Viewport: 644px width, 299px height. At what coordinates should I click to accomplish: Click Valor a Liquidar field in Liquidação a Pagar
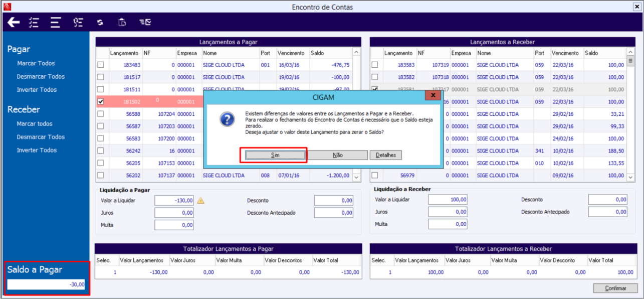(174, 201)
